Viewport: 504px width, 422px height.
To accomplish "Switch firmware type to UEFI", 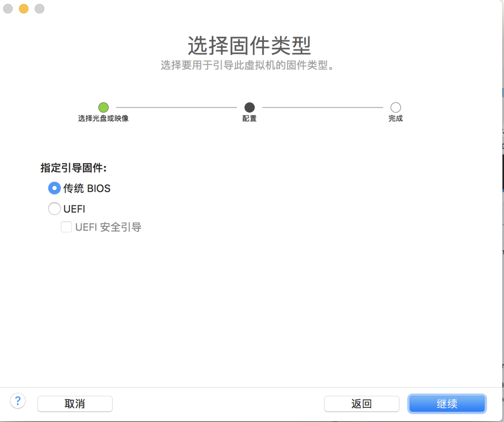I will coord(54,209).
